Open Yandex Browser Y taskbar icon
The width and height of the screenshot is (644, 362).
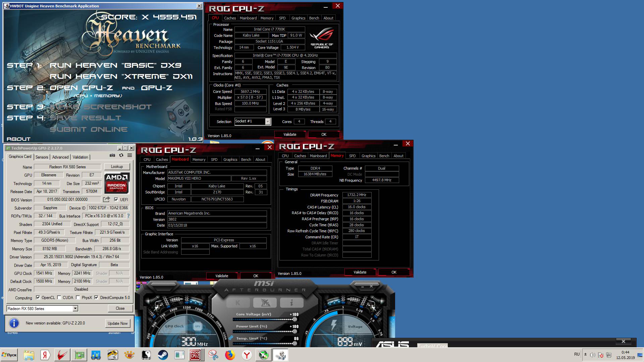[x=247, y=355]
